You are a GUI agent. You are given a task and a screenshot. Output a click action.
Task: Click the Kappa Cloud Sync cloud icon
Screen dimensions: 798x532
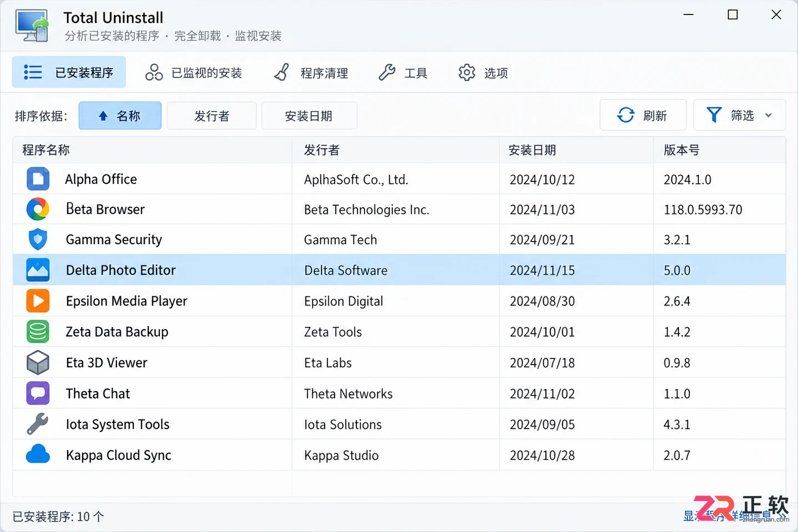(38, 454)
